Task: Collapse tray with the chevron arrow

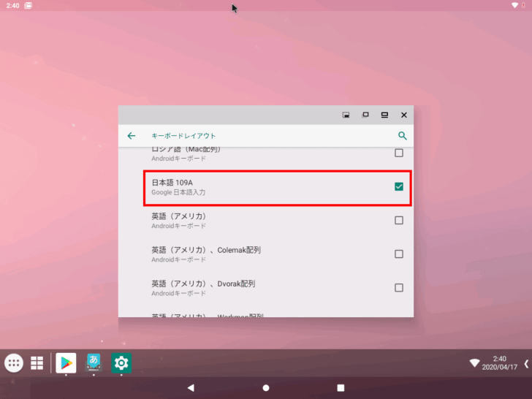Action: (526, 364)
